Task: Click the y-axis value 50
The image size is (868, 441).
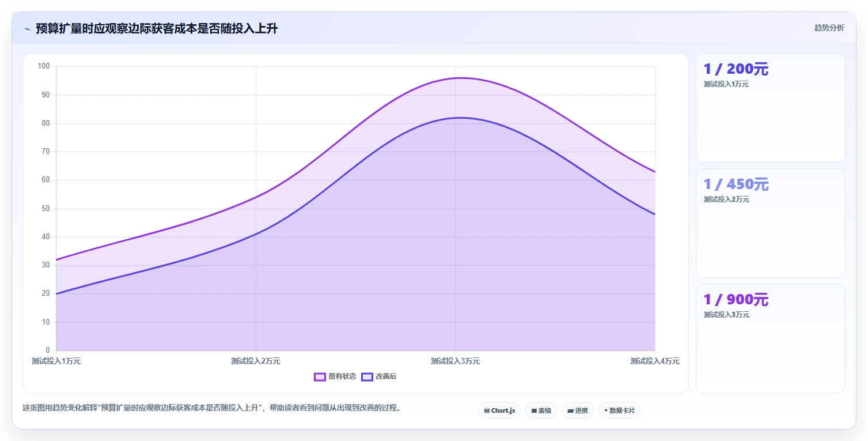Action: pos(46,209)
